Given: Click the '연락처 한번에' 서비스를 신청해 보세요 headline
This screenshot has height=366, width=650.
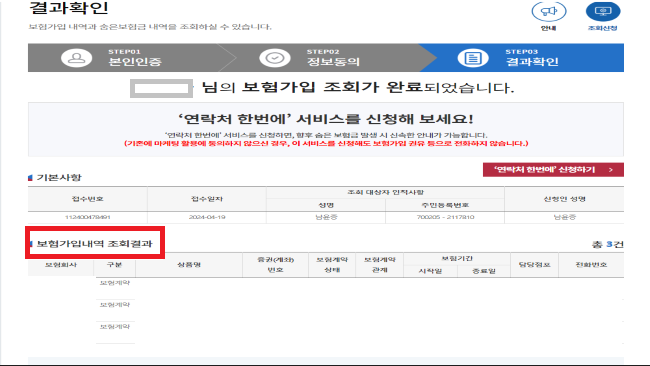Looking at the screenshot, I should [x=326, y=119].
